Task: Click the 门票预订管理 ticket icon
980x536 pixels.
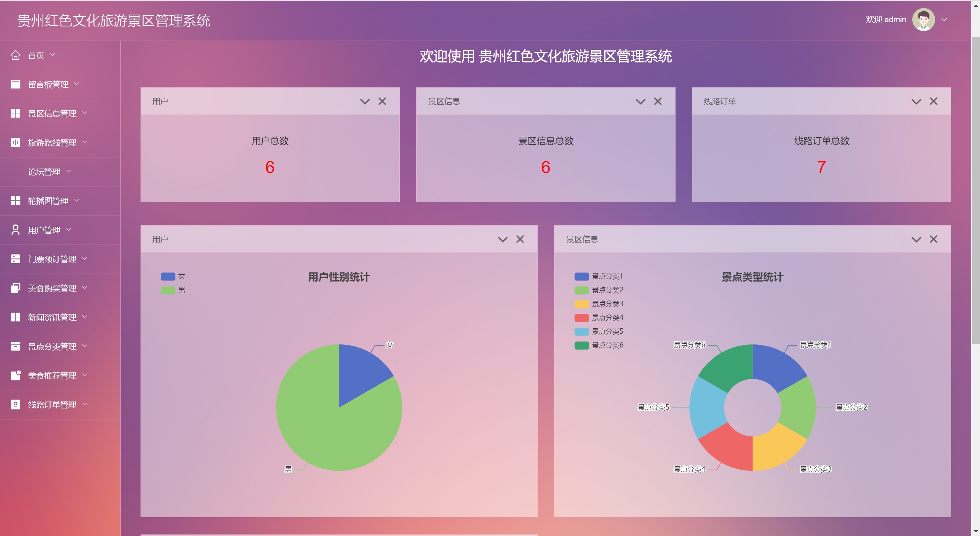Action: click(x=15, y=259)
